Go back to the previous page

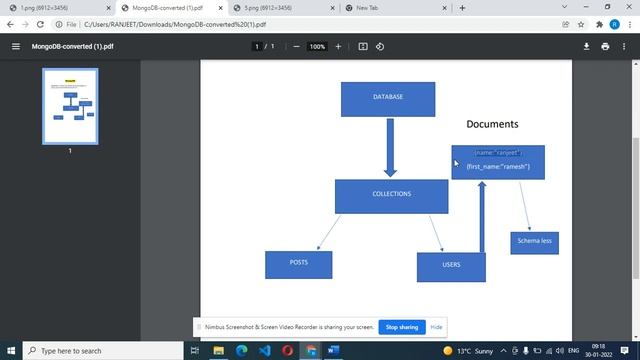click(x=10, y=24)
